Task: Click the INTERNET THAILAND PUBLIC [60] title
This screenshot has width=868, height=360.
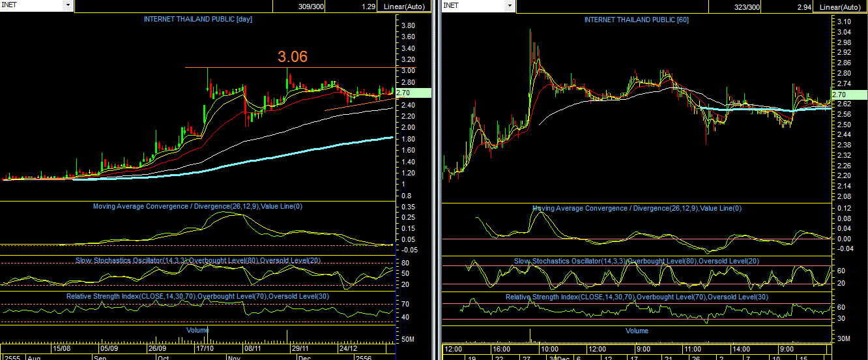Action: [637, 20]
